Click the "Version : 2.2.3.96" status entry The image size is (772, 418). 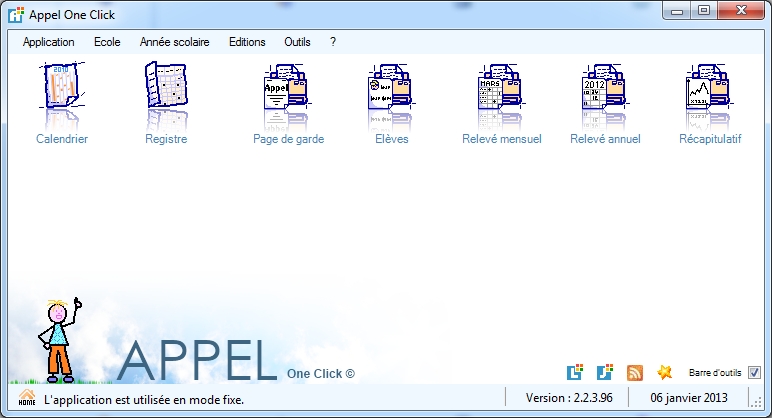point(569,398)
